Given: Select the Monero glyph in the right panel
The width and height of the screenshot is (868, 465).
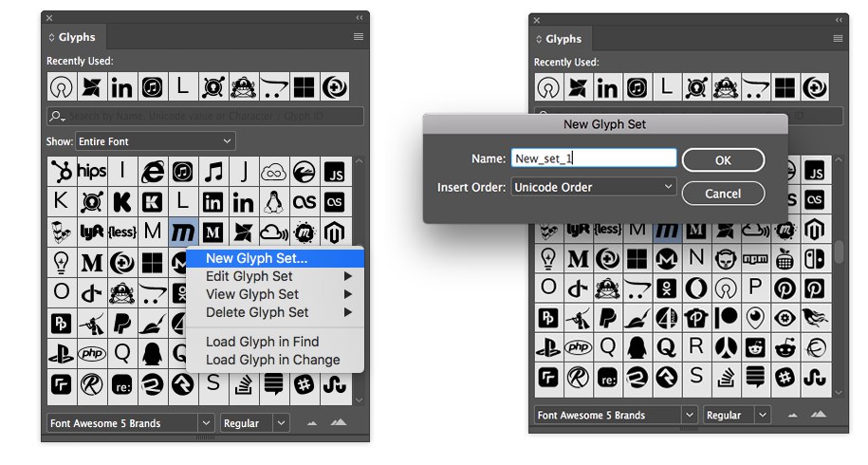Looking at the screenshot, I should coord(667,258).
